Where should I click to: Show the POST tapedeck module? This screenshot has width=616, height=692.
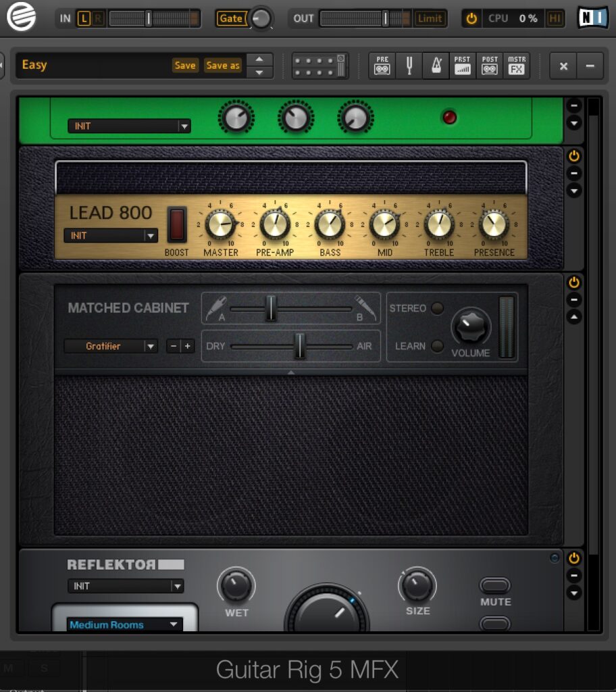490,66
